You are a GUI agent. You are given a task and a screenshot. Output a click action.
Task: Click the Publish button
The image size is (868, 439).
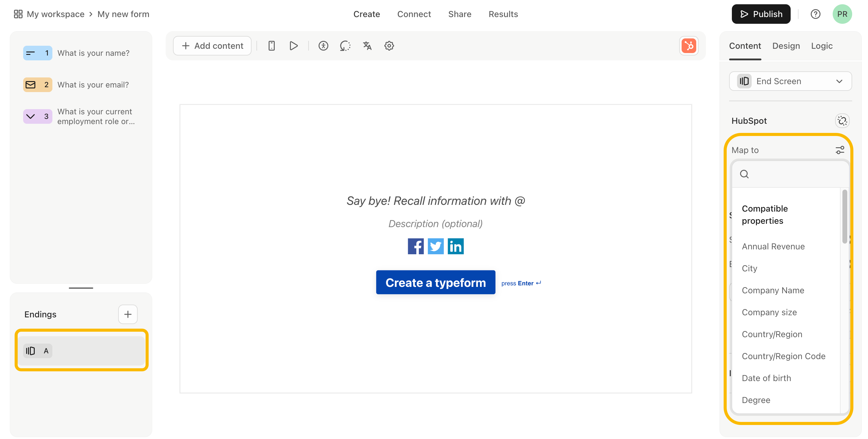coord(761,14)
